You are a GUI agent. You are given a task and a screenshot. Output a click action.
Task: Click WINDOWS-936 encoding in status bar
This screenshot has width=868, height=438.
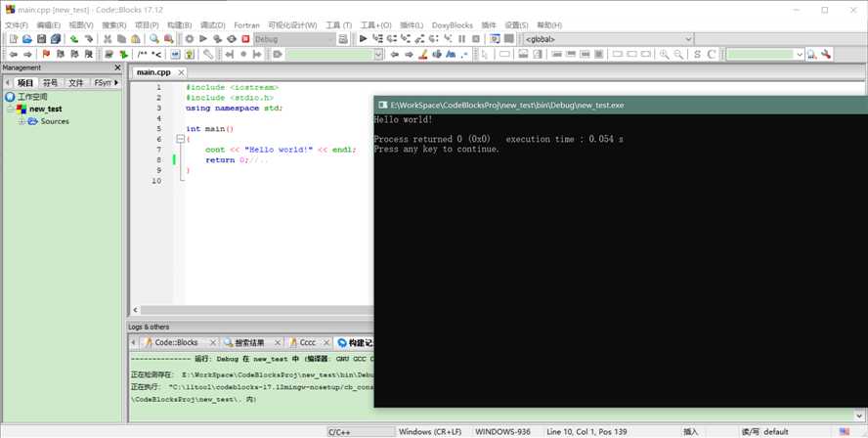(x=502, y=431)
